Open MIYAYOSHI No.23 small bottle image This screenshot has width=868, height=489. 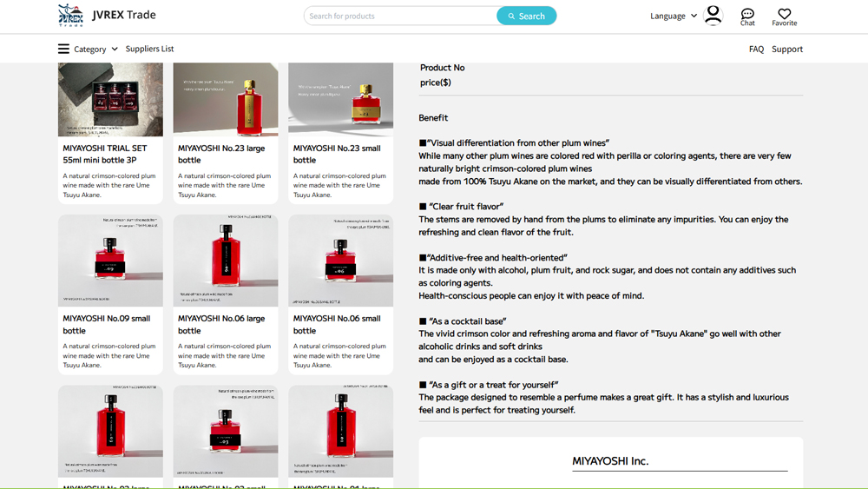[341, 99]
